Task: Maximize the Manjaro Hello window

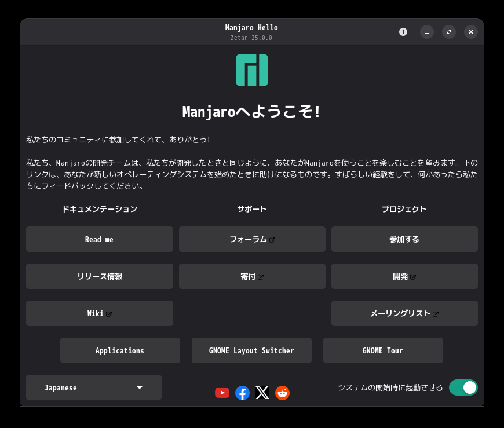Action: pos(449,32)
